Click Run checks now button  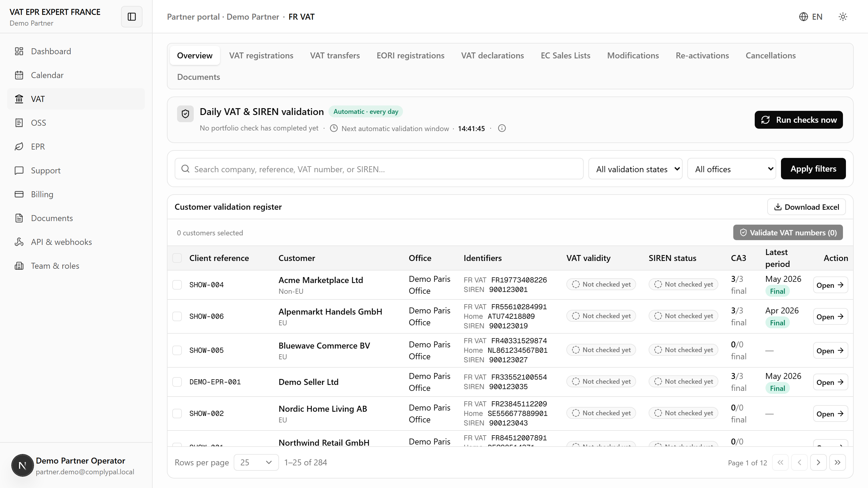click(799, 119)
